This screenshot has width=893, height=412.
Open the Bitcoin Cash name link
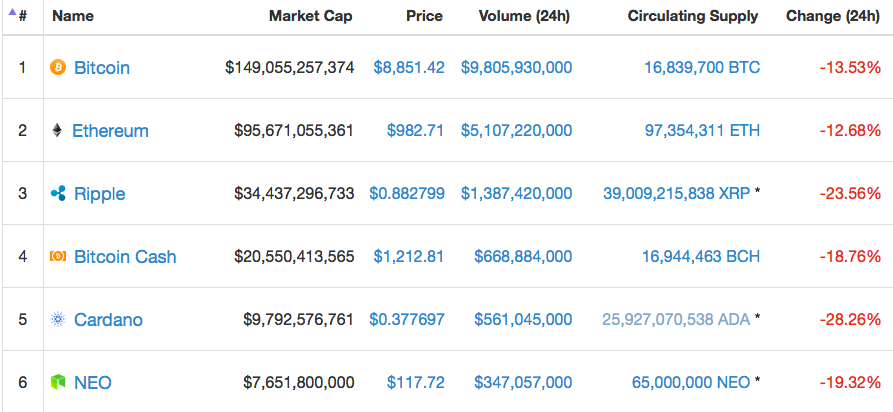coord(125,257)
